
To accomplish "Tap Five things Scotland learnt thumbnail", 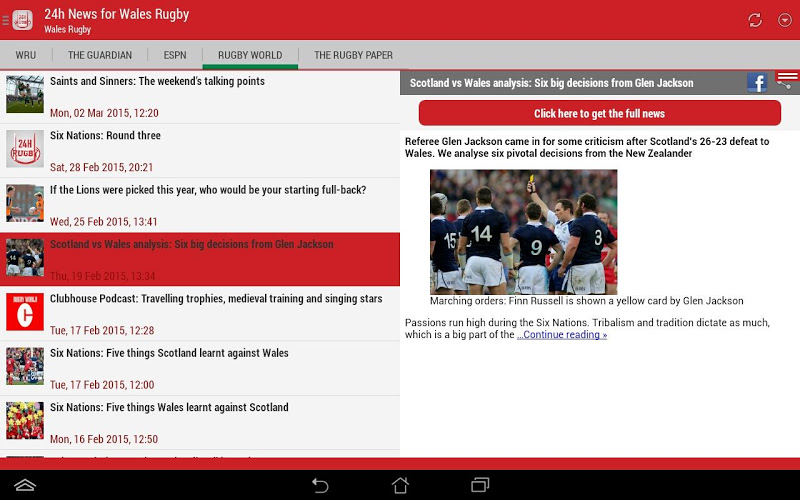I will pos(25,366).
